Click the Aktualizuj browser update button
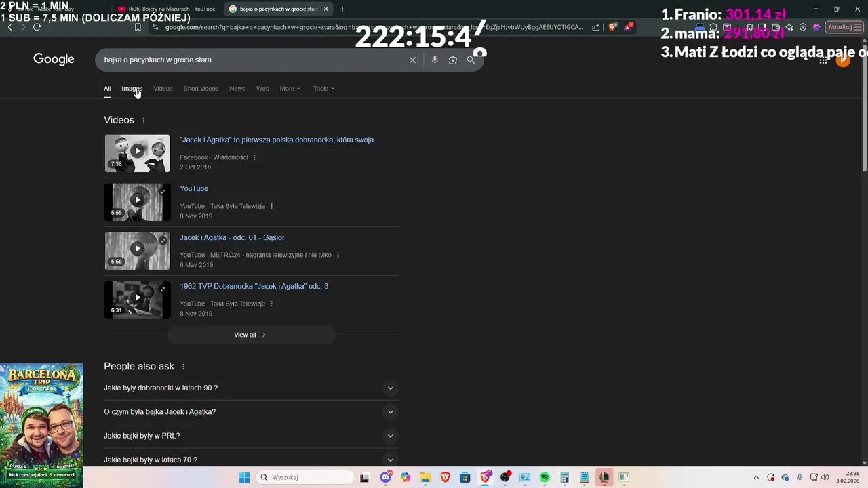 point(845,27)
